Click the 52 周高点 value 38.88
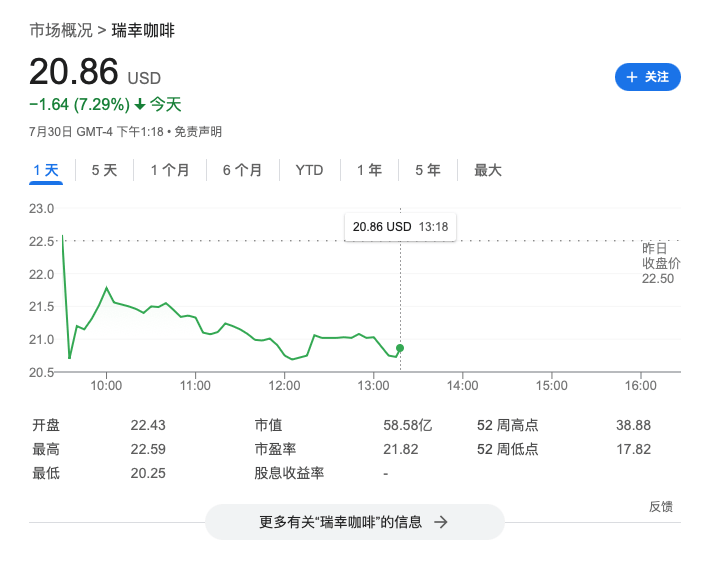This screenshot has height=565, width=719. click(x=633, y=425)
